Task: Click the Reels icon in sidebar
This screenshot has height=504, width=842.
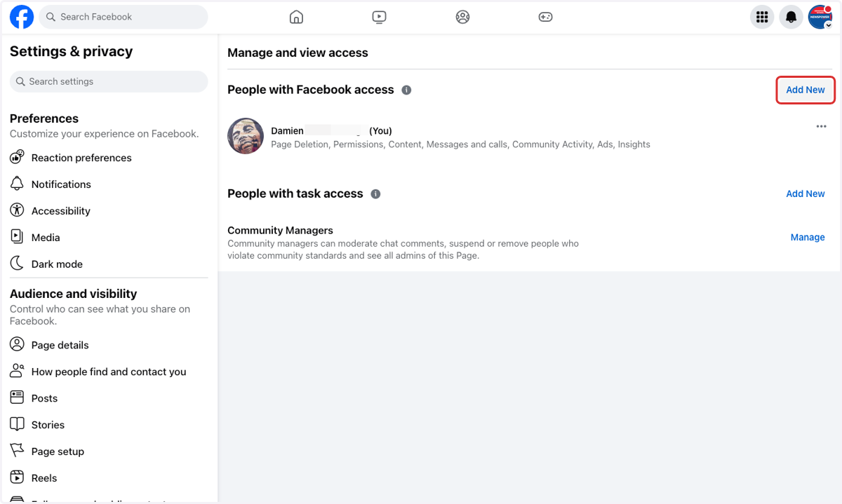Action: 17,477
